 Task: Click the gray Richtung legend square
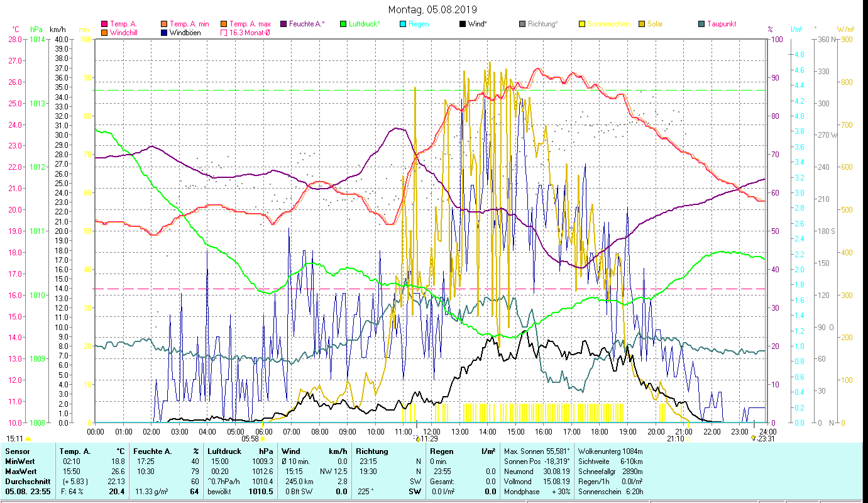[x=522, y=25]
